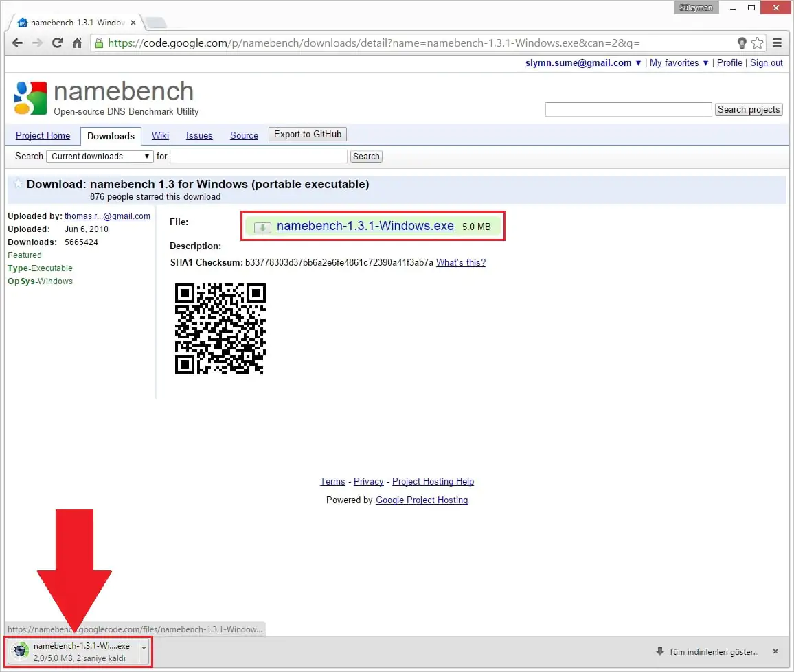Focus the downloads search text field
The width and height of the screenshot is (794, 672).
pos(258,157)
